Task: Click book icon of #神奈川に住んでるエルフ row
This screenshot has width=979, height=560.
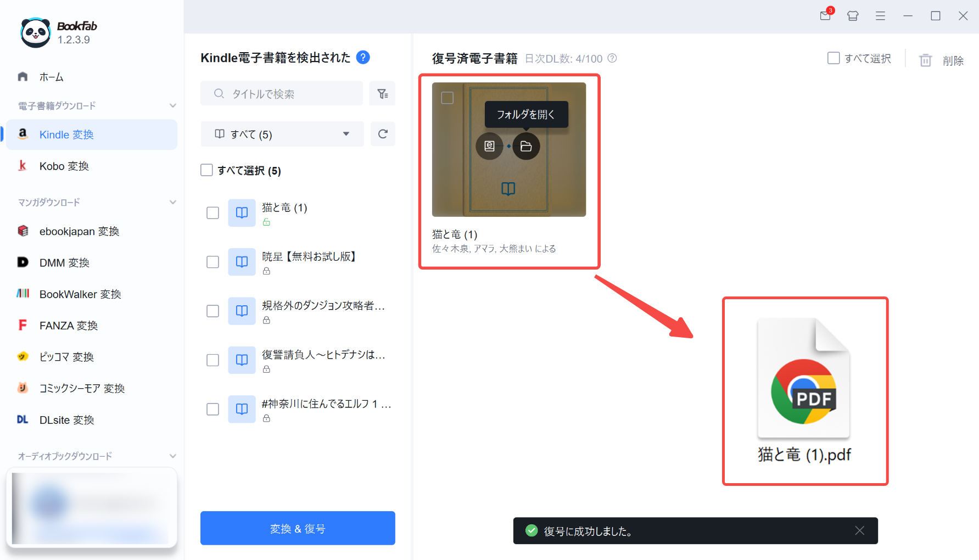Action: pyautogui.click(x=242, y=409)
